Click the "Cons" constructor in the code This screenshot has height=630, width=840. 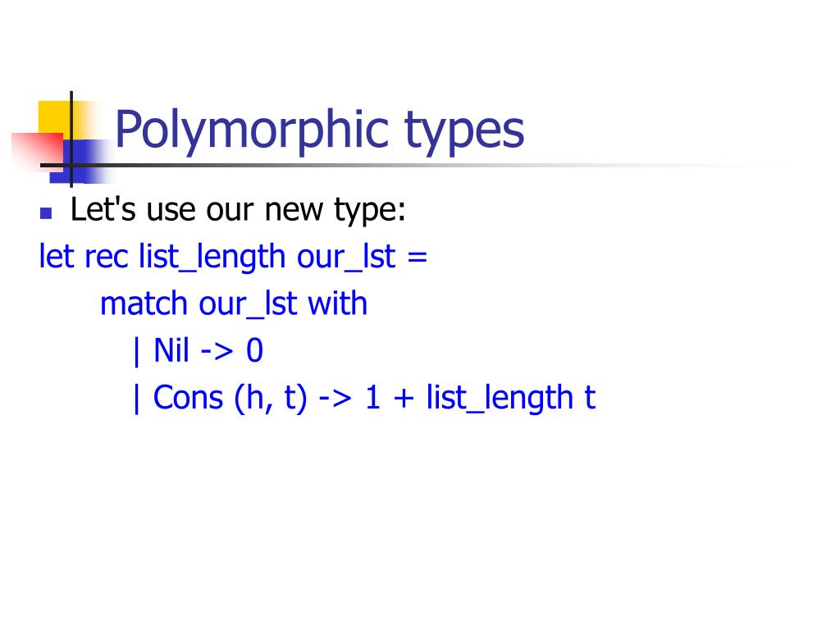click(x=188, y=398)
